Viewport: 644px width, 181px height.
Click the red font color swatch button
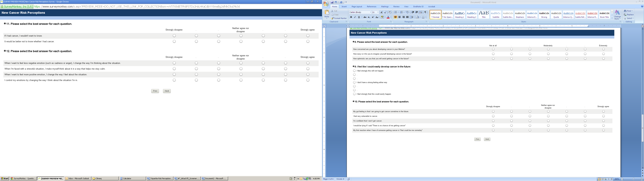pos(388,17)
